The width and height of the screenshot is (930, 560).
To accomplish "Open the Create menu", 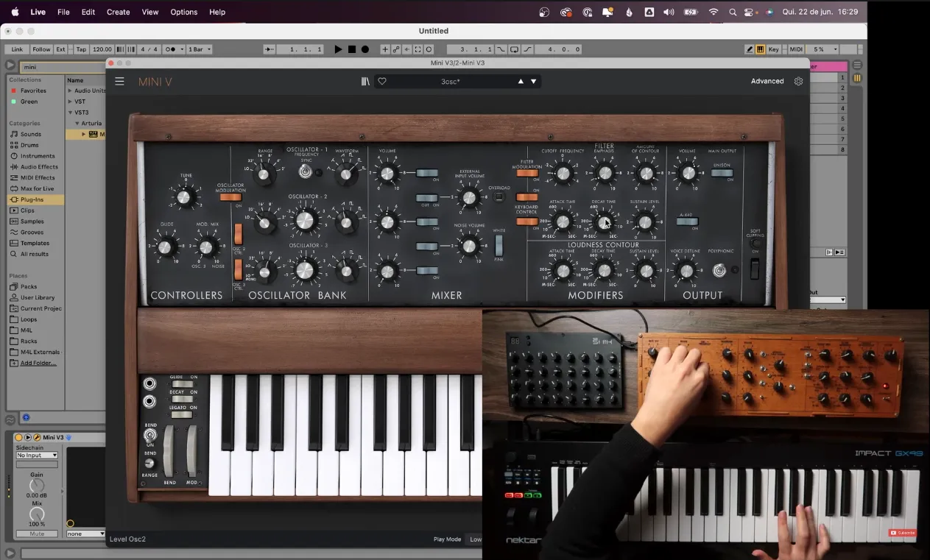I will click(118, 12).
